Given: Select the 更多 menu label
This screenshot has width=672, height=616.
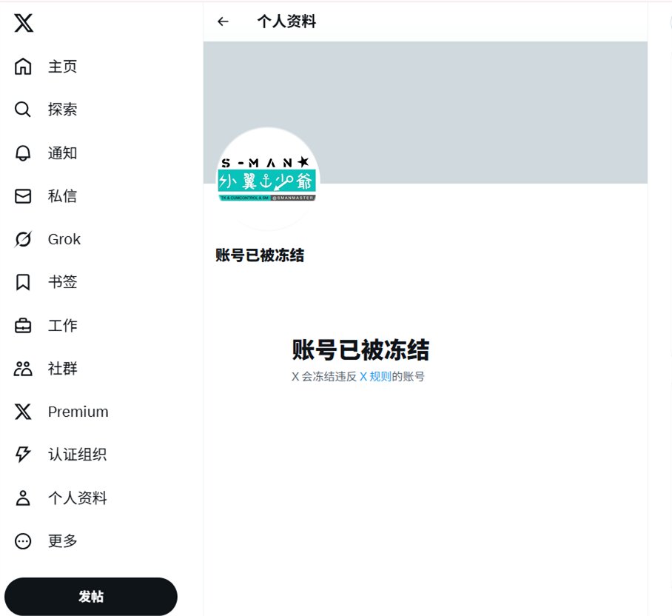Looking at the screenshot, I should coord(63,541).
